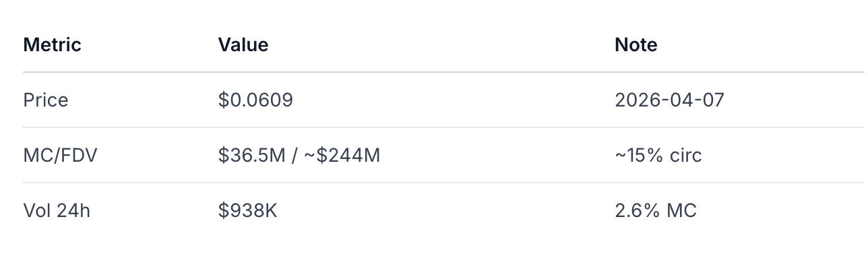Select the word circ in note
The height and width of the screenshot is (275, 868).
(686, 156)
